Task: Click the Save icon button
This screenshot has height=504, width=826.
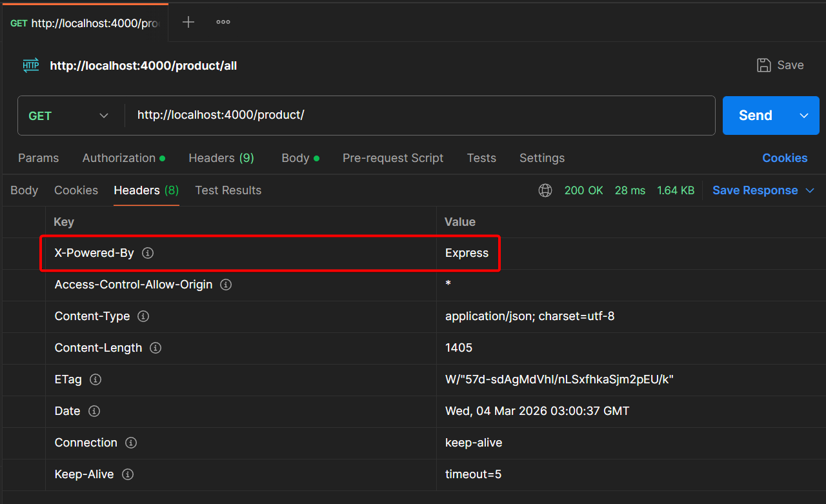Action: pos(780,65)
